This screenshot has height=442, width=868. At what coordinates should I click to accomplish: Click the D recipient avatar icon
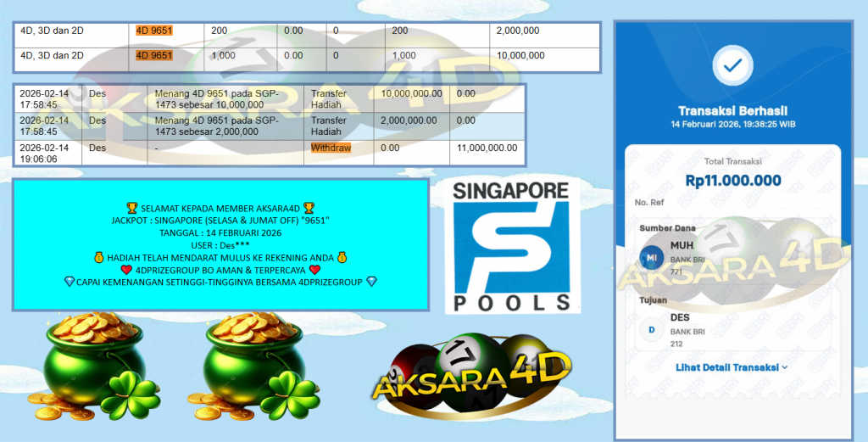tap(652, 330)
